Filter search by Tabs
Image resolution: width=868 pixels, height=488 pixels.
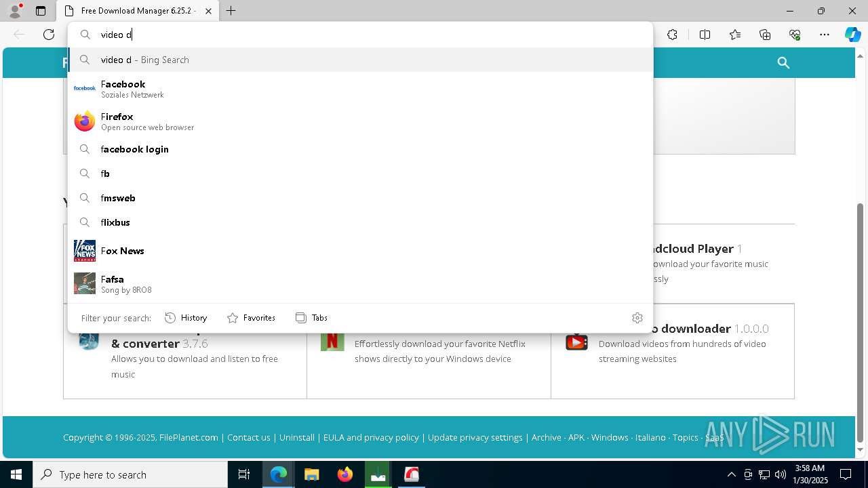point(311,318)
